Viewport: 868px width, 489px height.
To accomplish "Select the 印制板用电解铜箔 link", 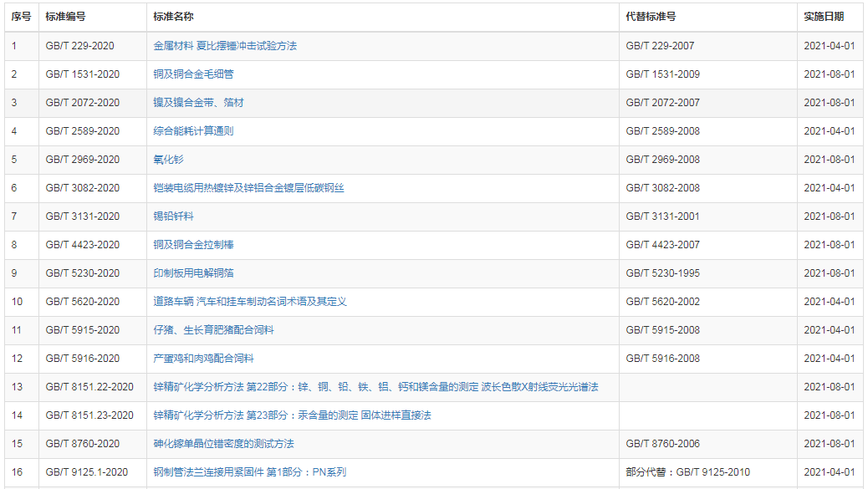I will pyautogui.click(x=193, y=273).
